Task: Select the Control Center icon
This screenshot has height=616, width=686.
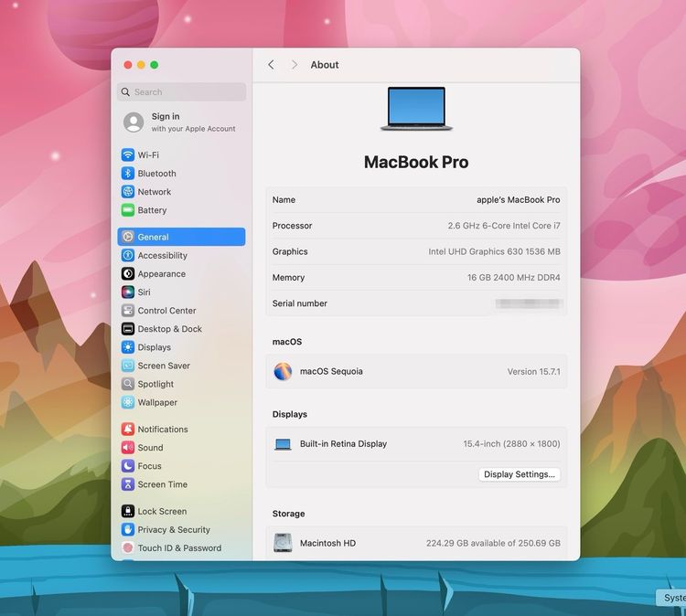Action: pos(128,311)
